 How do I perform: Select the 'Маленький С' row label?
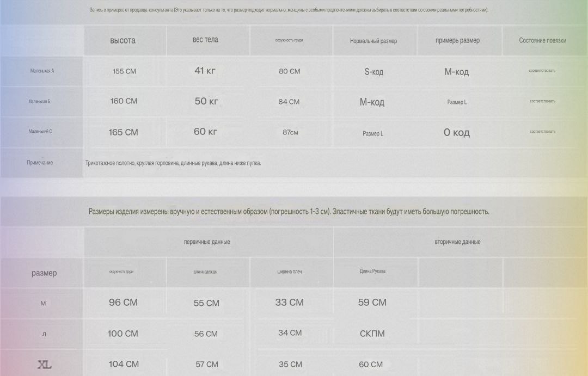40,132
